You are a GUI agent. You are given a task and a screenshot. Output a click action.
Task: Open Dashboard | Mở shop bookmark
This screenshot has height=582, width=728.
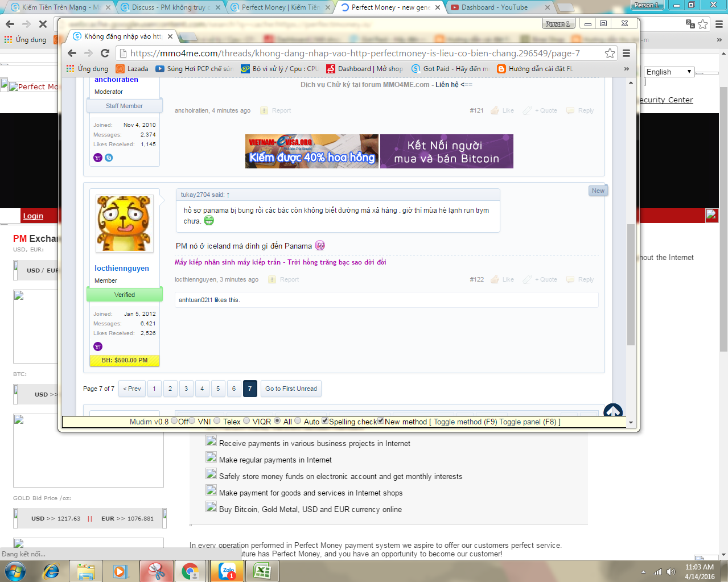click(x=365, y=68)
